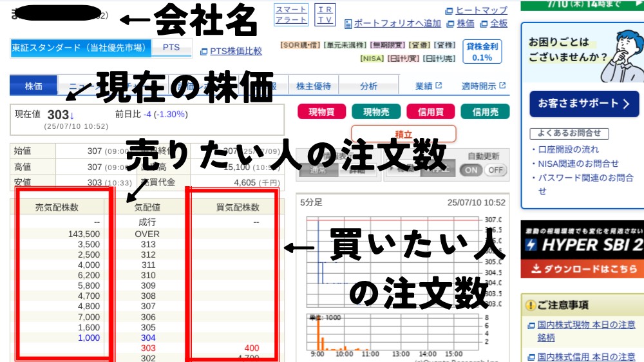Viewport: 644px width, 362px height.
Task: Click the 1,000 sell quantity in blue
Action: (x=89, y=338)
